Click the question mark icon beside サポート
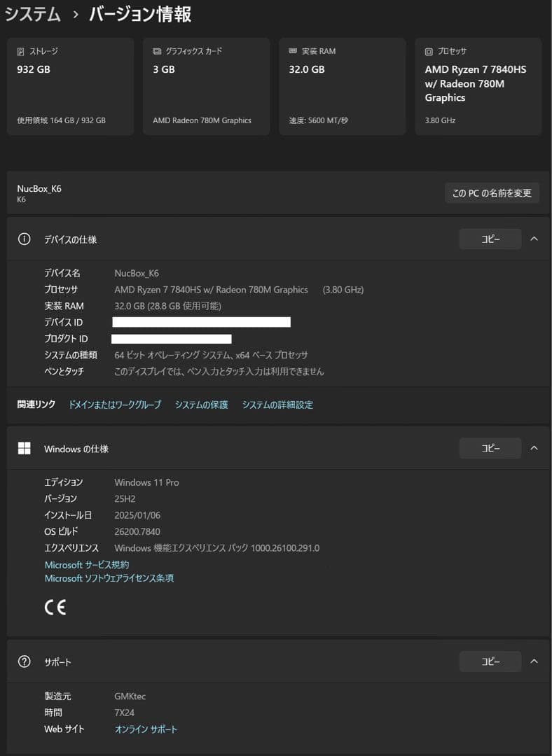The width and height of the screenshot is (552, 756). tap(24, 661)
